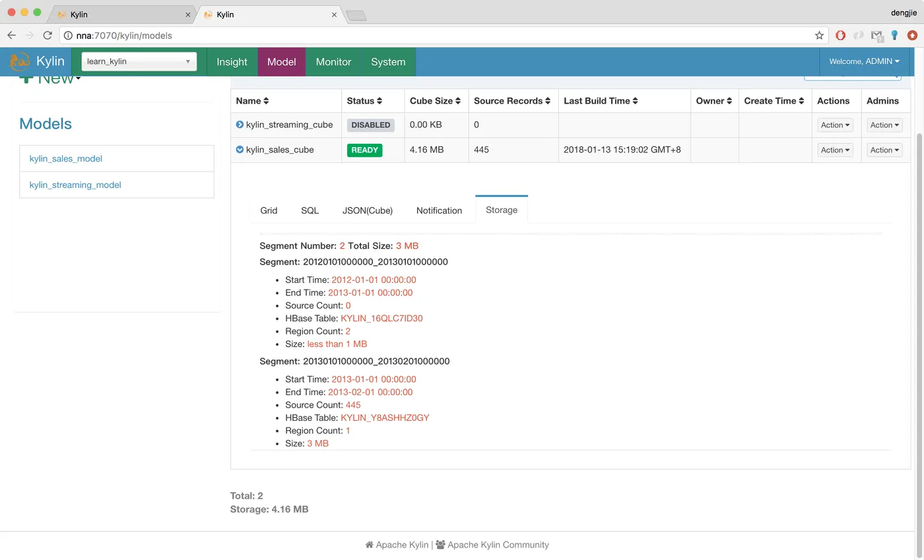This screenshot has width=924, height=560.
Task: Open the Monitor page
Action: pos(333,61)
